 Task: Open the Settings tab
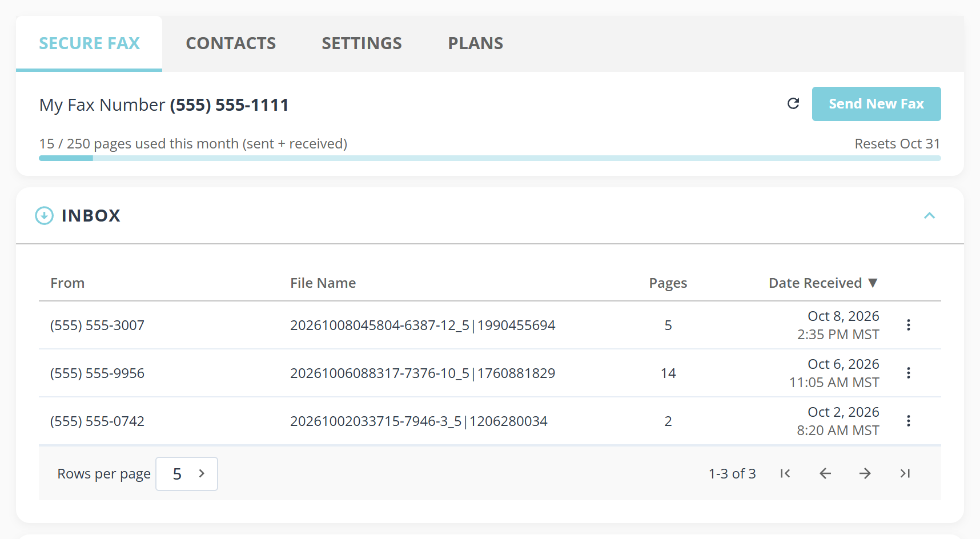coord(362,43)
